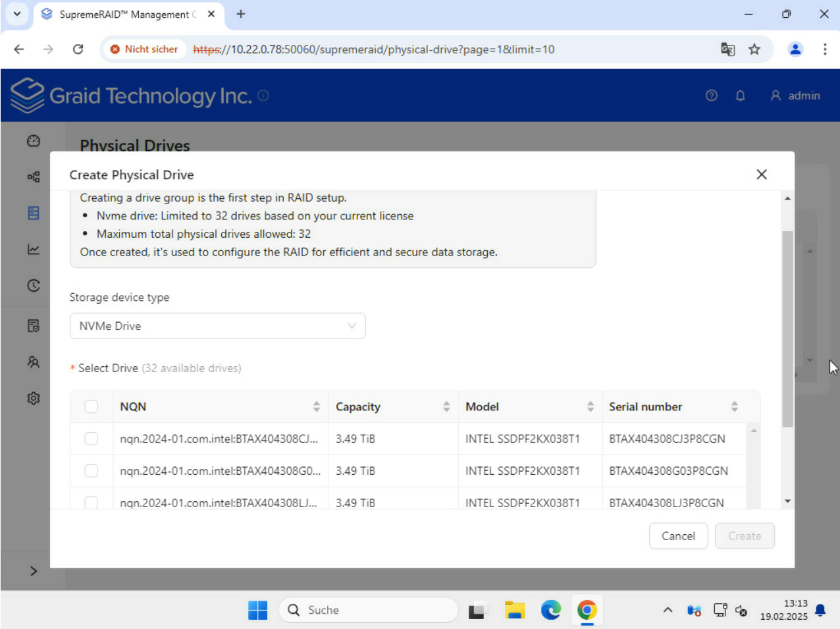The width and height of the screenshot is (840, 629).
Task: Open the tab search dropdown arrow
Action: tap(16, 14)
